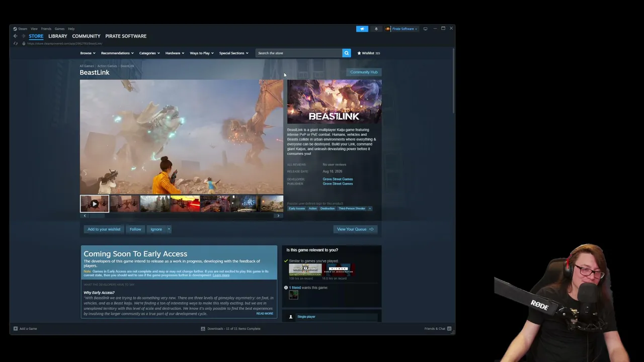The image size is (644, 362).
Task: Expand the Browse dropdown
Action: (x=88, y=53)
